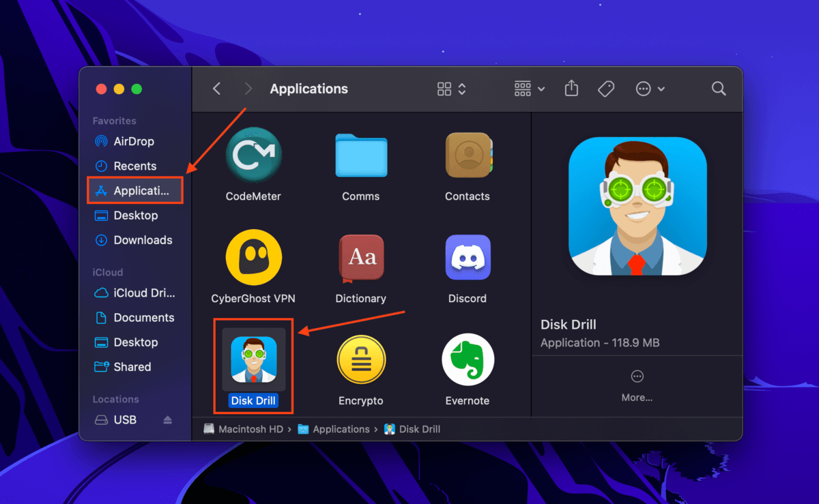This screenshot has height=504, width=819.
Task: Click Applications in path bar
Action: tap(334, 429)
